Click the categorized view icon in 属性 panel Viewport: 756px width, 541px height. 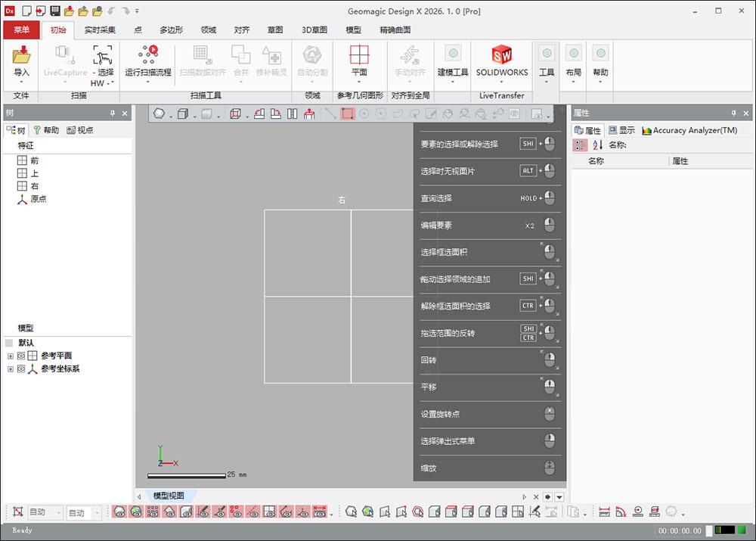coord(580,145)
